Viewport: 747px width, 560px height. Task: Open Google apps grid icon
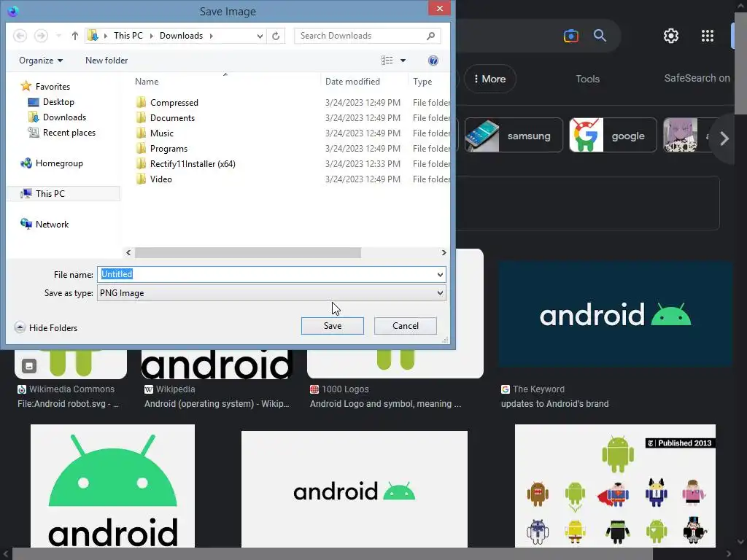pos(708,36)
